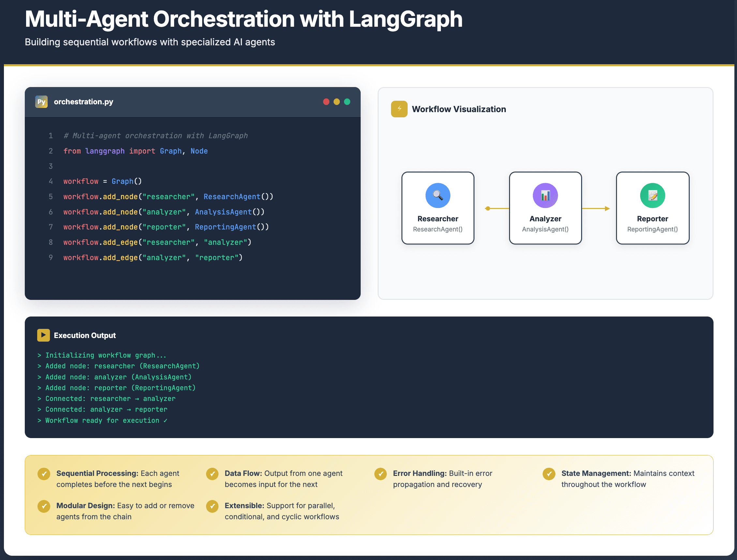Screen dimensions: 737x560
Task: Select the Researcher node card
Action: coord(438,208)
